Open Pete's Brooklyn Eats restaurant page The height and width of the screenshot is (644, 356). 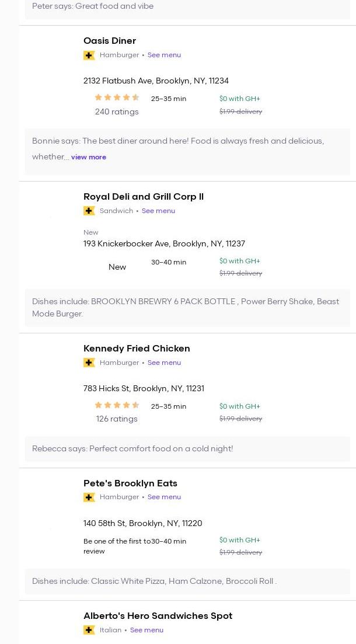(130, 483)
